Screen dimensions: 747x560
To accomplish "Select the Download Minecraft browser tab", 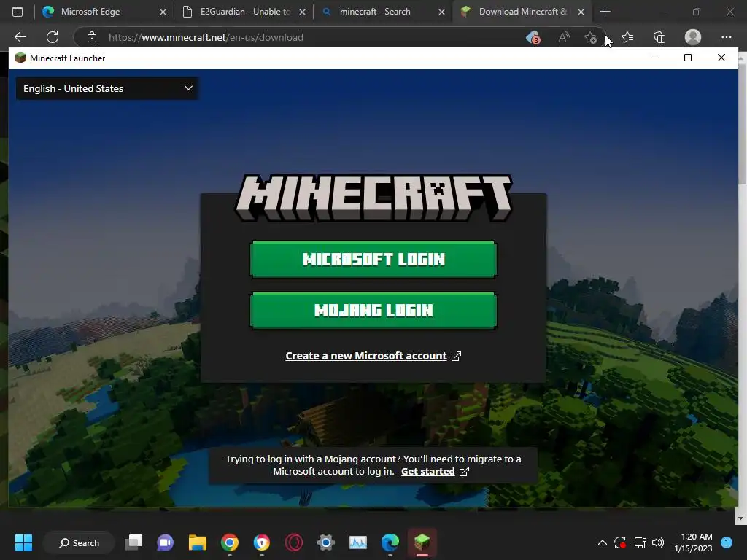I will click(523, 12).
